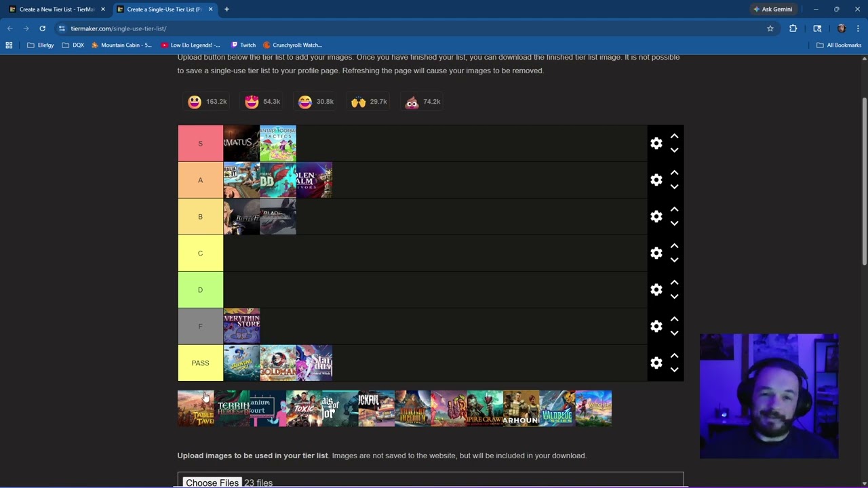Select the green D tier label
Screen dimensions: 868x488
(200, 289)
